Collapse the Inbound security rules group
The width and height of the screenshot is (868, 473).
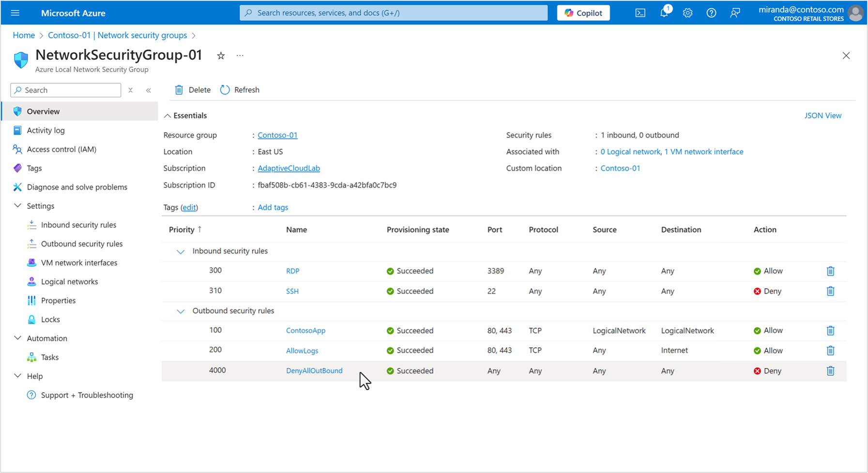tap(180, 251)
